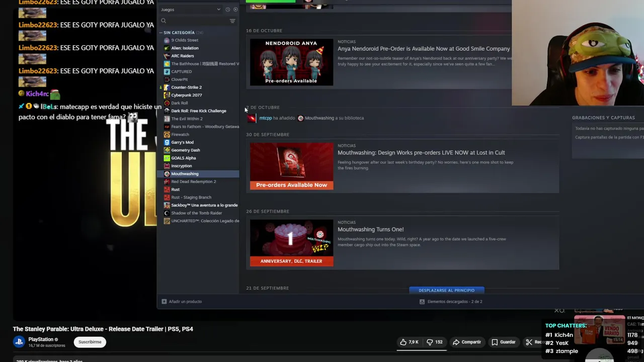Open the PlayStation channel name link
The image size is (644, 362).
coord(41,339)
